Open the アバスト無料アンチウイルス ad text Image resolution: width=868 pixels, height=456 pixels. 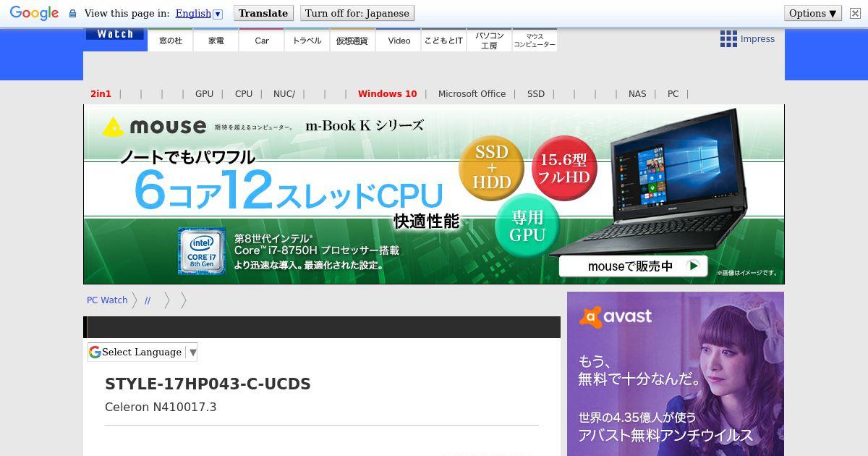click(x=665, y=436)
